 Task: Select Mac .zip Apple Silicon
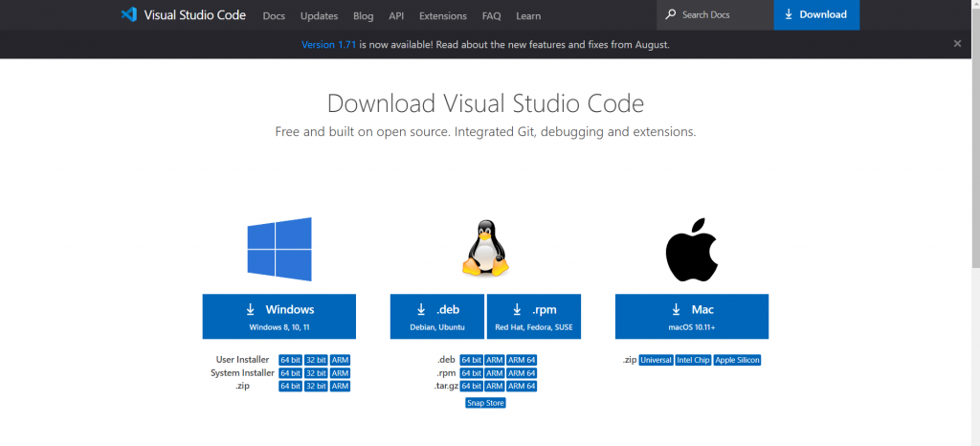(x=738, y=360)
